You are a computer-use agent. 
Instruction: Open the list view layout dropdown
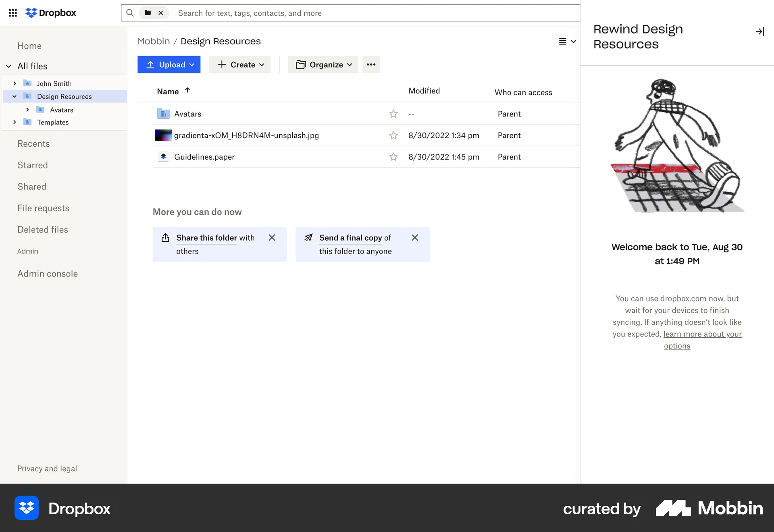[567, 42]
